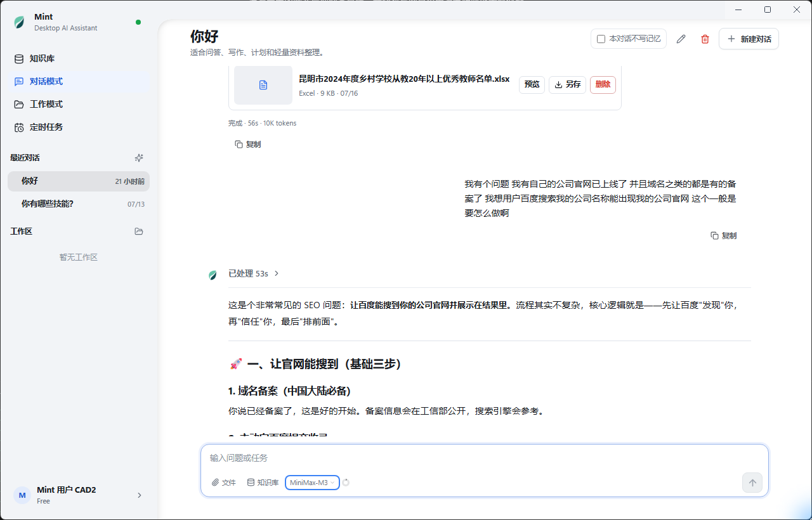Screen dimensions: 812x520
Task: Click the 1. 域名备案 subheading
Action: point(290,391)
